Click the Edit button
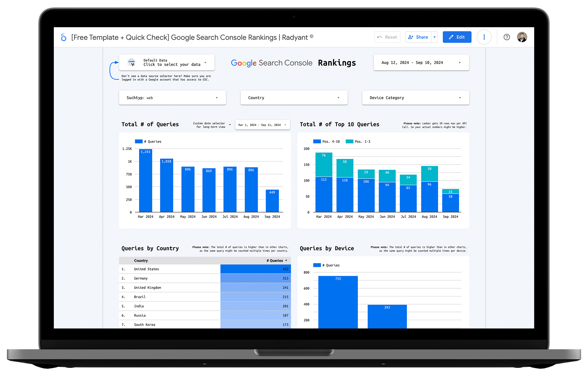The image size is (588, 376). (457, 37)
